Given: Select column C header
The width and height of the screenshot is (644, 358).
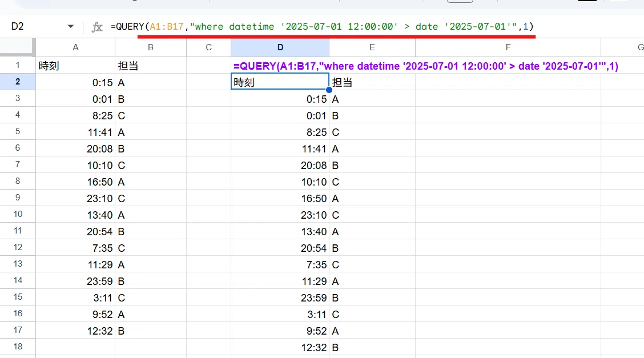Looking at the screenshot, I should 208,47.
